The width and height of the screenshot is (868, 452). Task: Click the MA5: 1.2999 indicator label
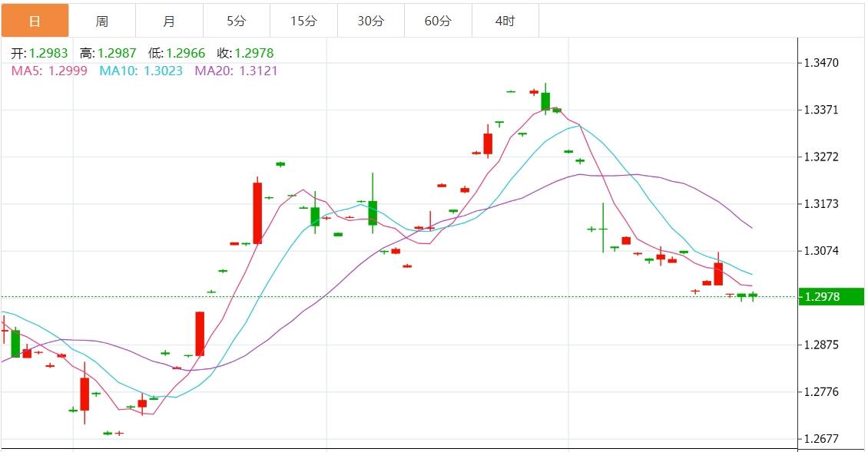coord(49,71)
